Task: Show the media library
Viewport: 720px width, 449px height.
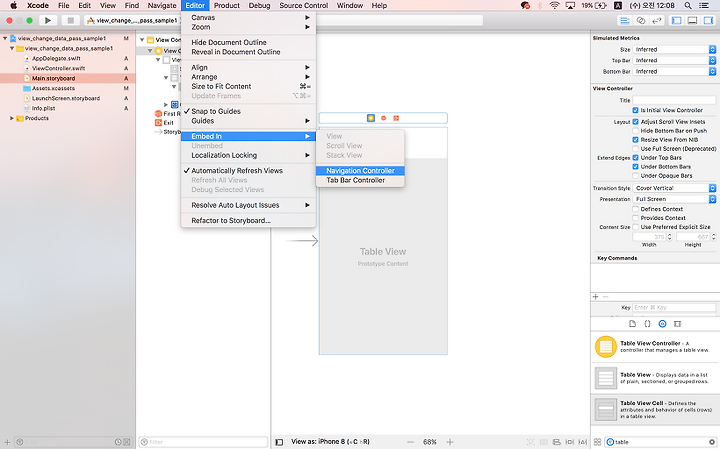Action: [x=677, y=324]
